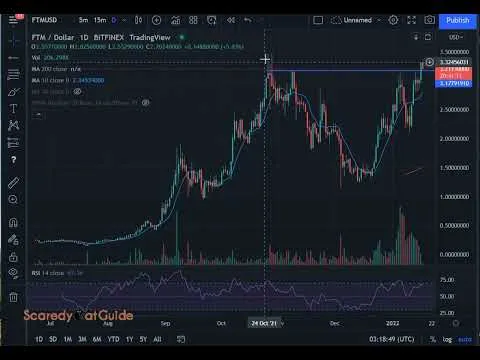Click the Unnamed layout name
The image size is (480, 360).
click(x=357, y=20)
